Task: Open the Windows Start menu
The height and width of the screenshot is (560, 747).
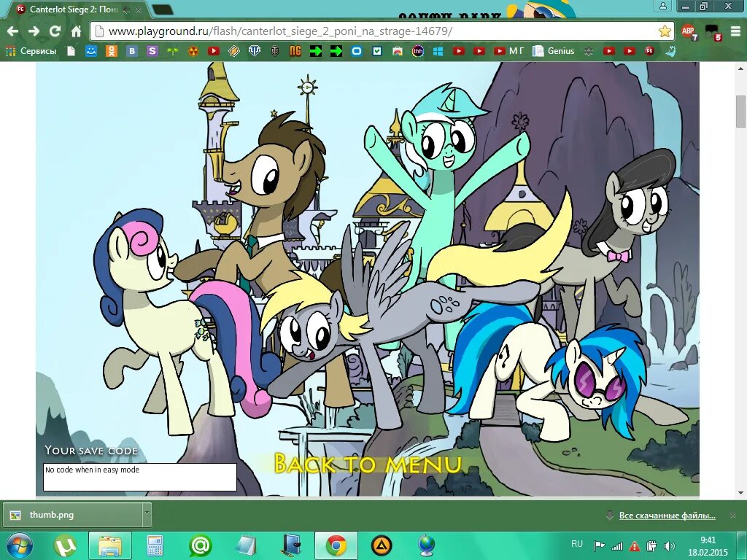Action: tap(19, 545)
